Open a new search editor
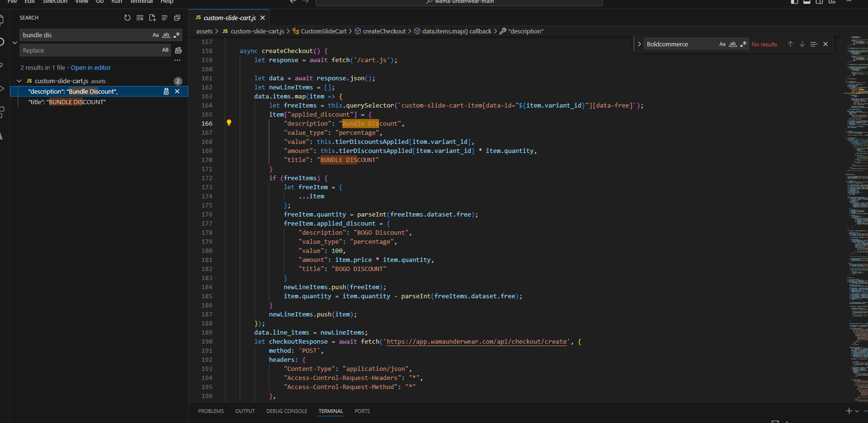Image resolution: width=868 pixels, height=423 pixels. [152, 18]
